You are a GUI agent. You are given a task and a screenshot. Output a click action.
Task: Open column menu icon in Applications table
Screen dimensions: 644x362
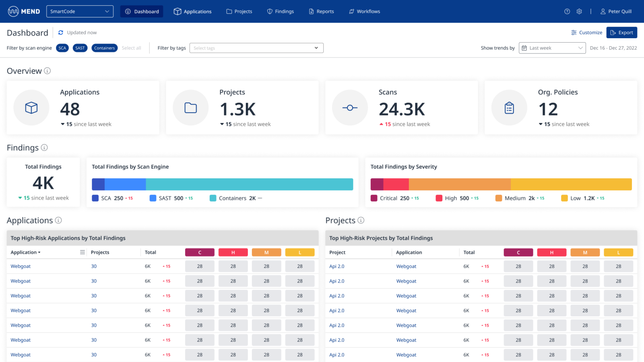tap(83, 252)
